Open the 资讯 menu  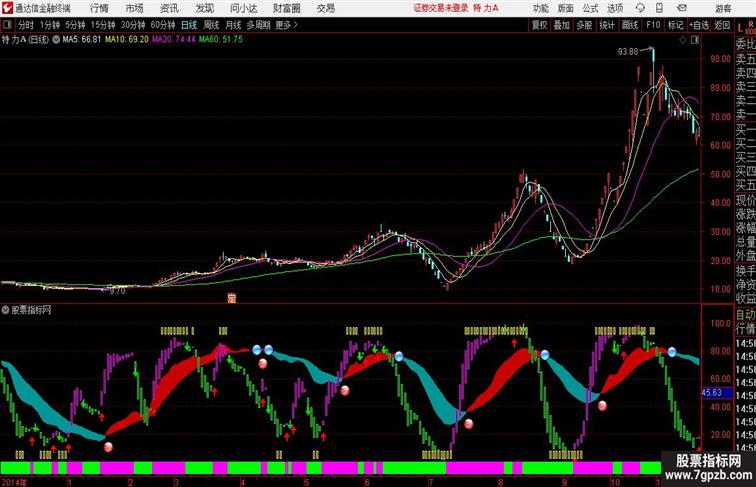tap(169, 8)
